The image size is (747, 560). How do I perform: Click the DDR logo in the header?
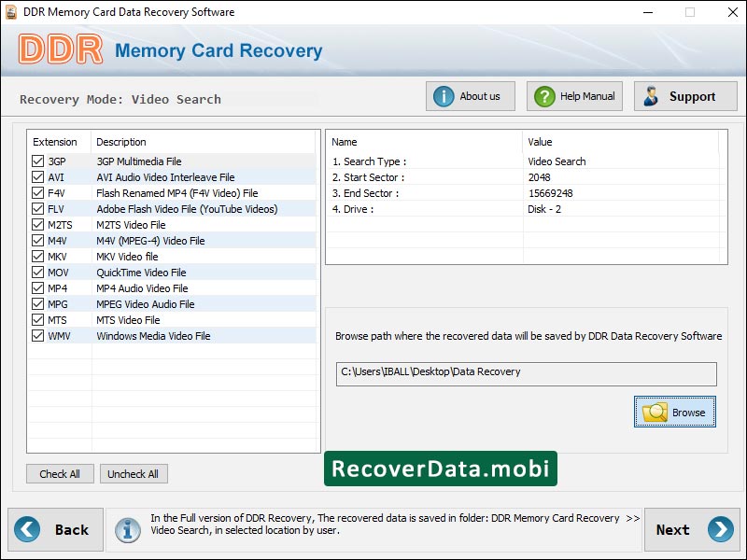[63, 49]
